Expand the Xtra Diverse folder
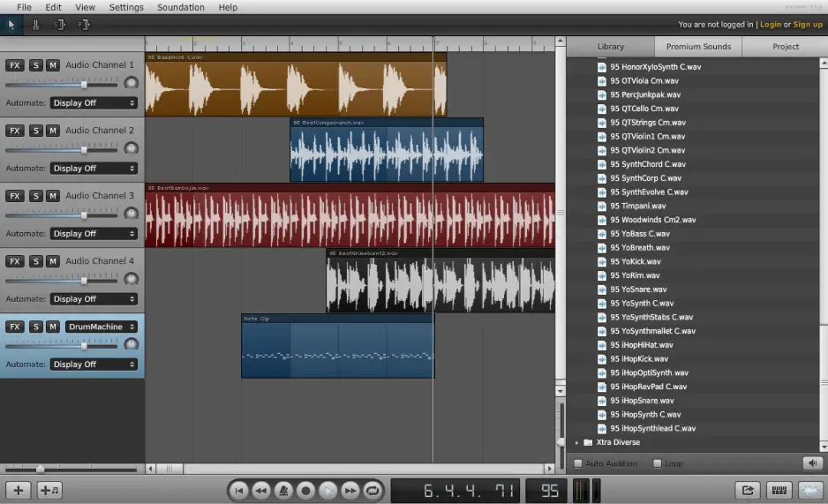The width and height of the screenshot is (828, 504). point(578,442)
